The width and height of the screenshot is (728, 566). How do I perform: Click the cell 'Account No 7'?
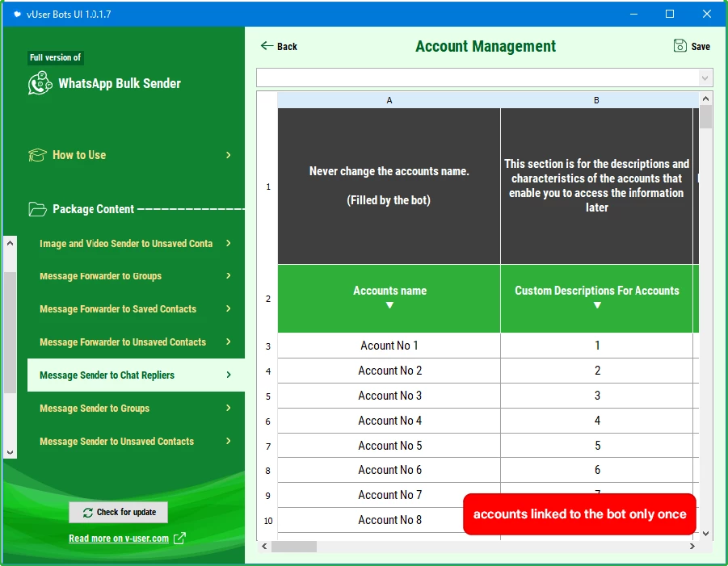[x=389, y=495]
